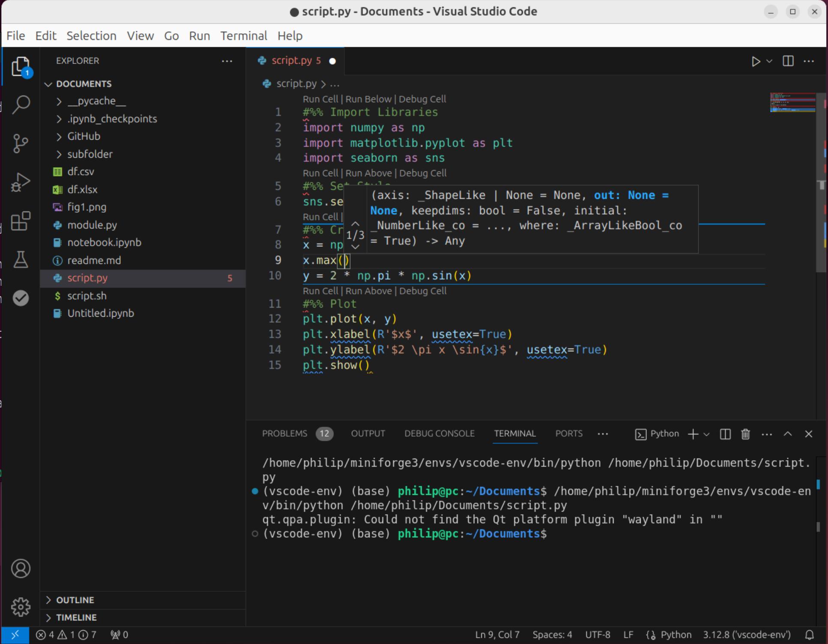
Task: Open the Extensions view
Action: 21,221
